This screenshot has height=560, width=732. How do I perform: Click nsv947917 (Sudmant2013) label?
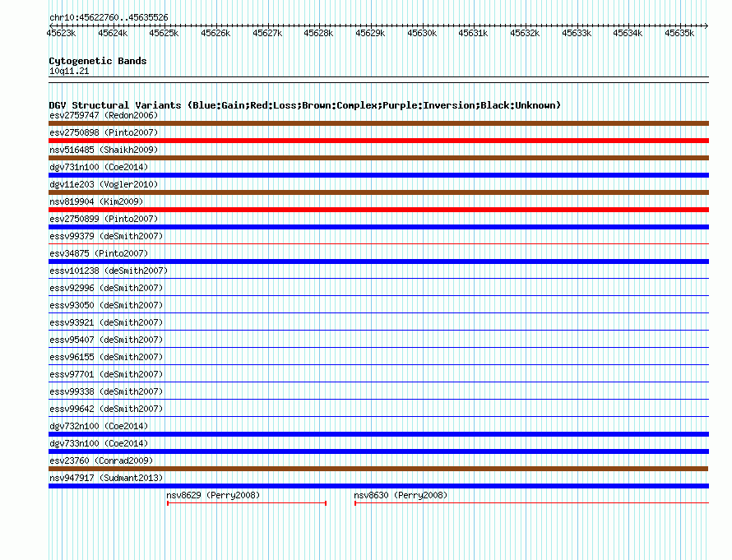(x=106, y=478)
